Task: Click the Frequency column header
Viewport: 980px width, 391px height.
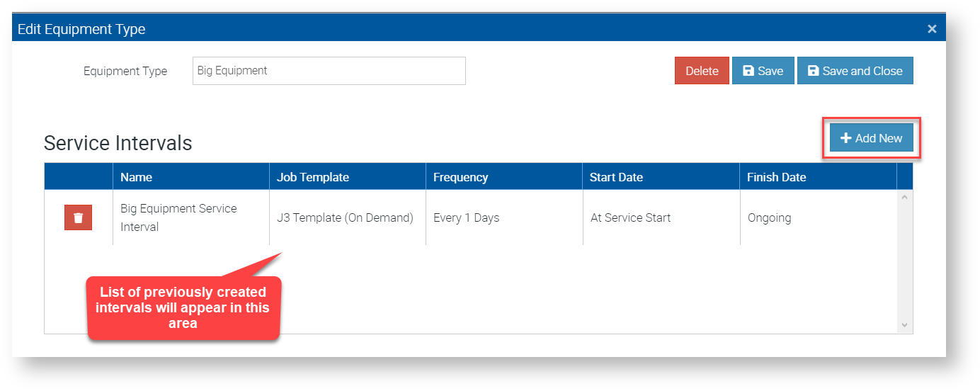Action: click(460, 177)
